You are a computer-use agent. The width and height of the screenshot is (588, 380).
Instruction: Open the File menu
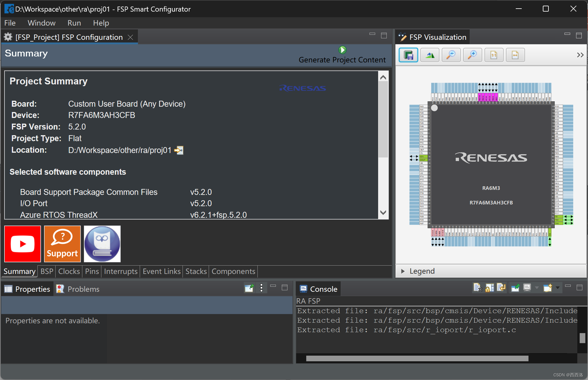tap(10, 23)
